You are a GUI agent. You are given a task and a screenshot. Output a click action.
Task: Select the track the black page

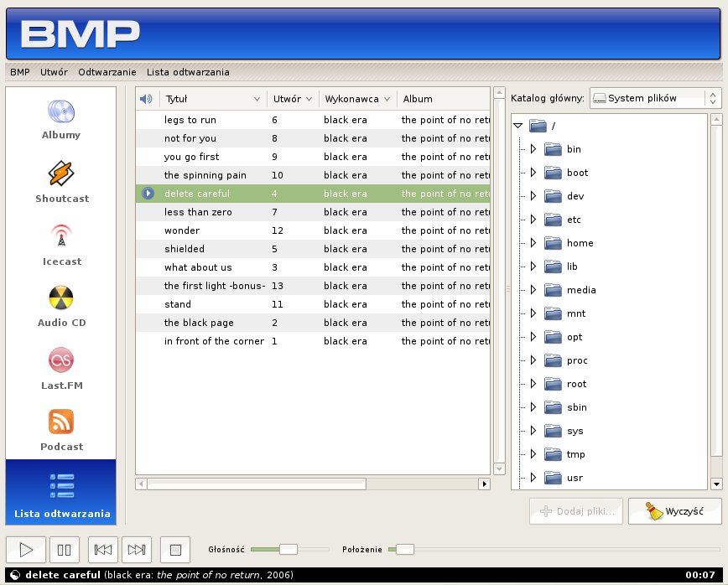point(313,323)
